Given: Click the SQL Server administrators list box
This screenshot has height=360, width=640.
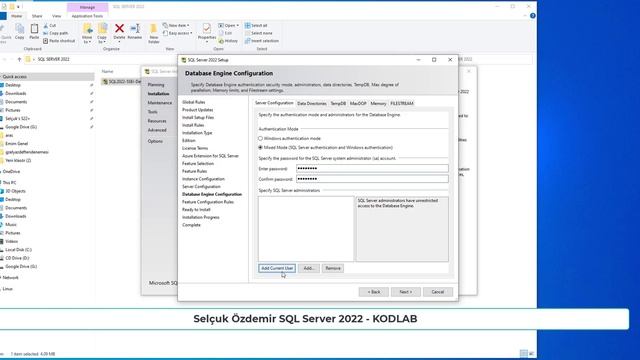Looking at the screenshot, I should point(306,229).
